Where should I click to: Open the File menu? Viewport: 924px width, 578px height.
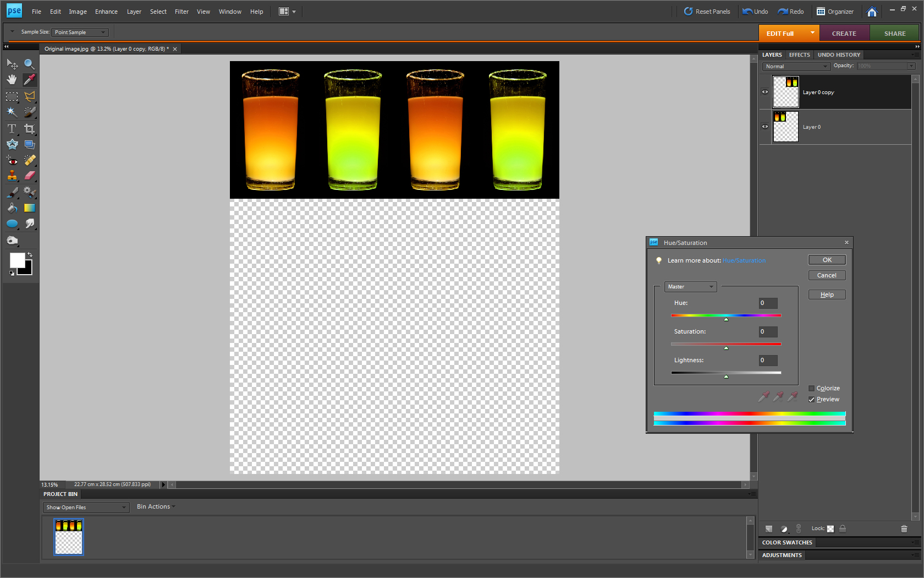tap(36, 12)
